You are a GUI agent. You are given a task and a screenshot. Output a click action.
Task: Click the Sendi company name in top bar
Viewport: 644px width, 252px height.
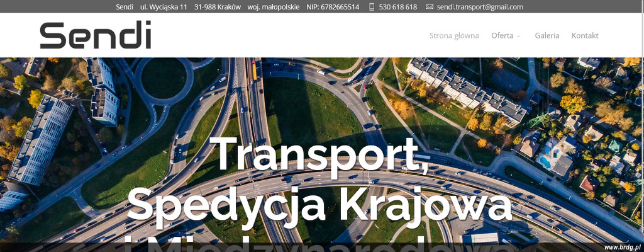point(125,7)
